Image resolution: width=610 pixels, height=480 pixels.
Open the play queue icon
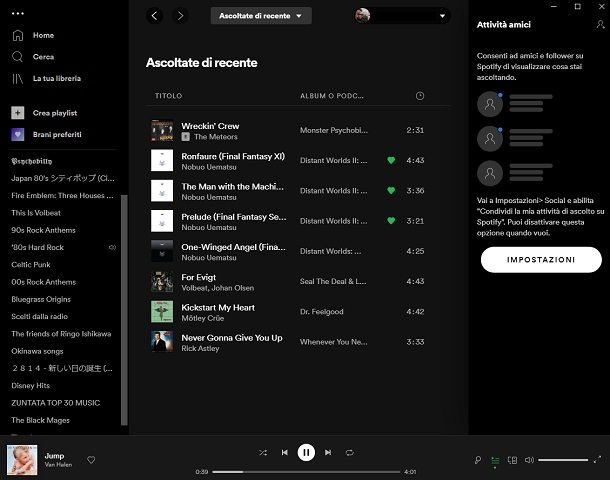click(495, 460)
